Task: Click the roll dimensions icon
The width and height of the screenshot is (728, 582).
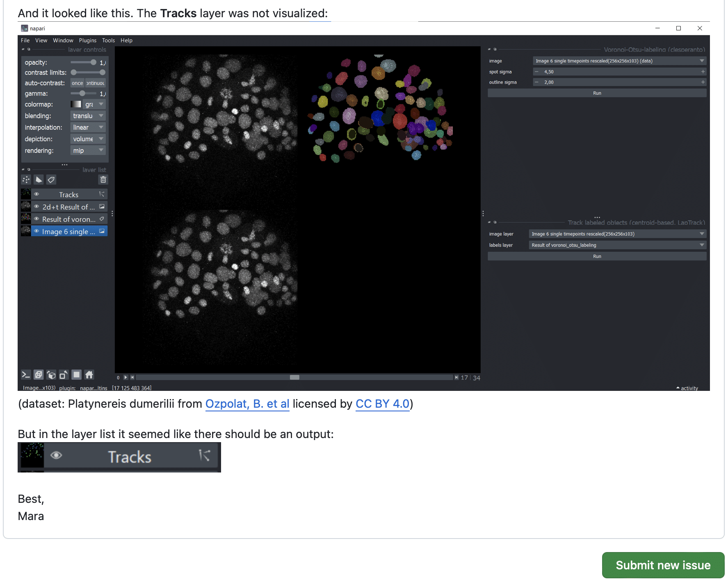Action: pos(51,374)
